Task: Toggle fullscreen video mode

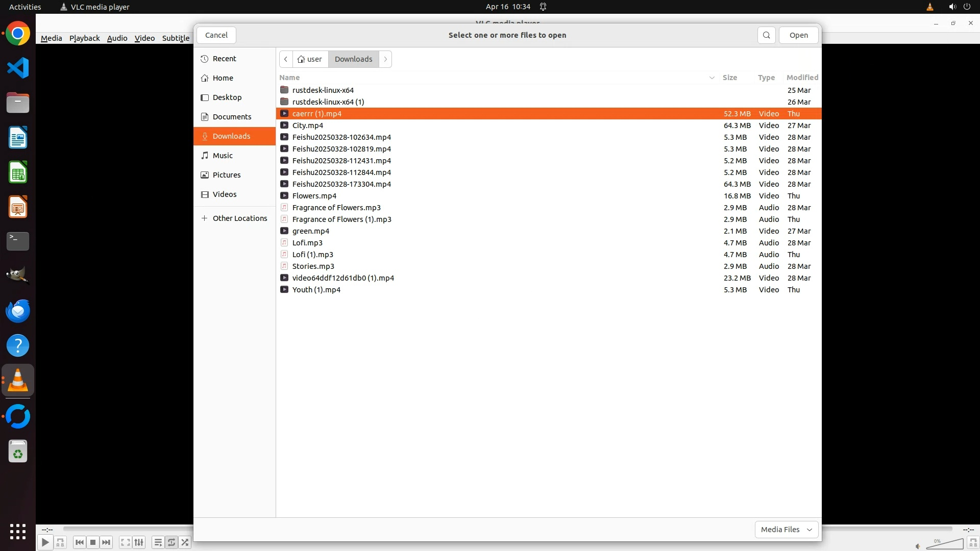Action: click(125, 542)
